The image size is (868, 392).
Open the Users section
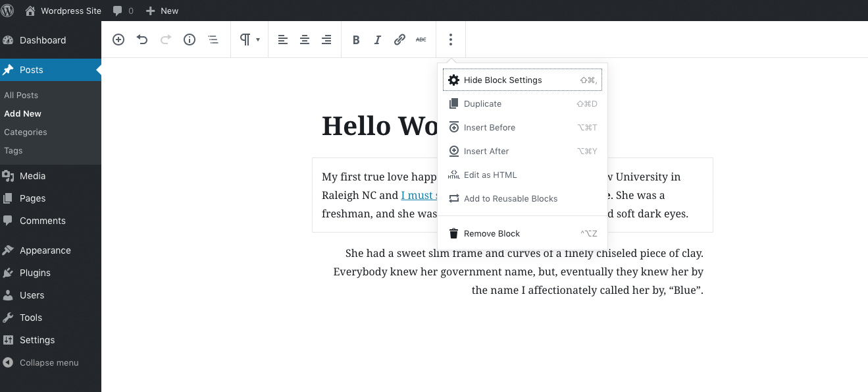coord(51,295)
